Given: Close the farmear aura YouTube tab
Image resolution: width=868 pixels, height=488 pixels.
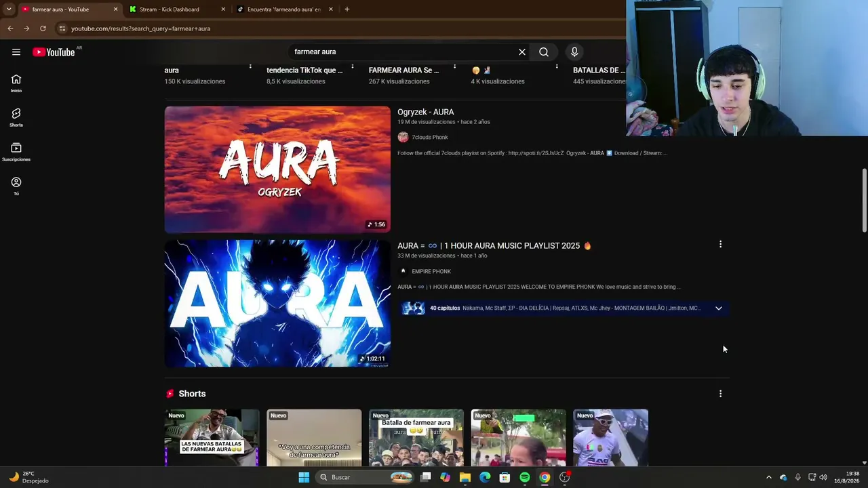Looking at the screenshot, I should [x=115, y=9].
